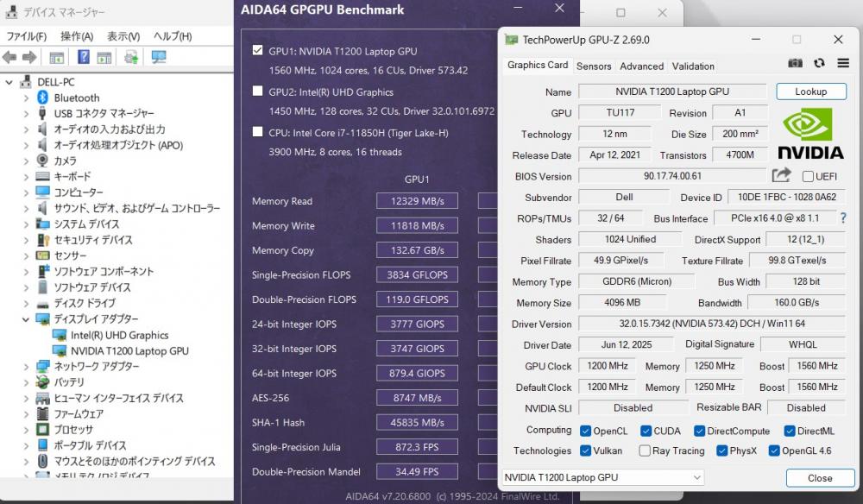Click the SHA-1 Hash 45835 MB/s result
Viewport: 863px width, 504px height.
click(x=417, y=423)
